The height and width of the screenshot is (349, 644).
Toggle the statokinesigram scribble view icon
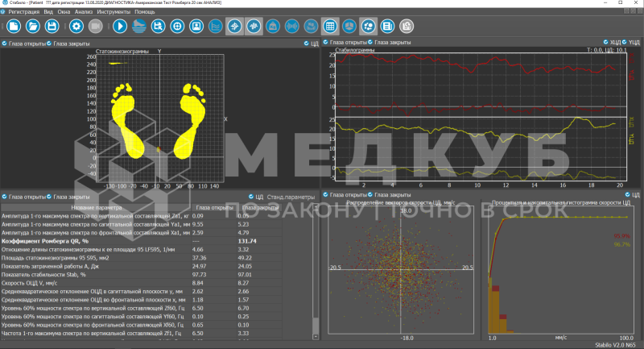pyautogui.click(x=234, y=27)
